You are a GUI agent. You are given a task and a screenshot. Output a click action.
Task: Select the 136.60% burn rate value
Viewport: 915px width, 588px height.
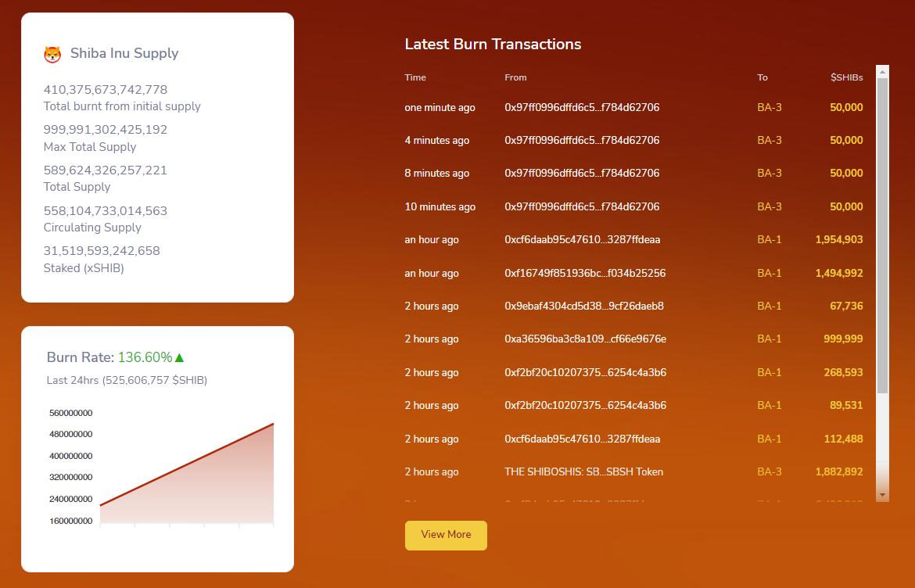[145, 357]
